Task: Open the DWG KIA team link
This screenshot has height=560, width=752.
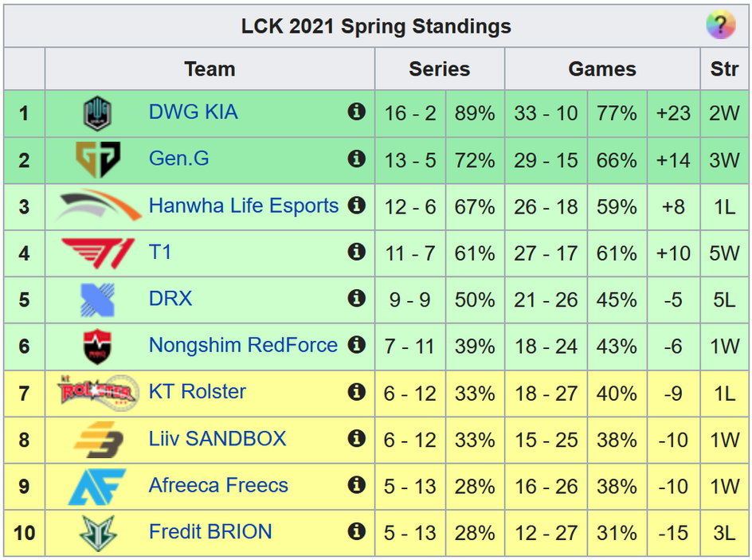Action: coord(194,112)
